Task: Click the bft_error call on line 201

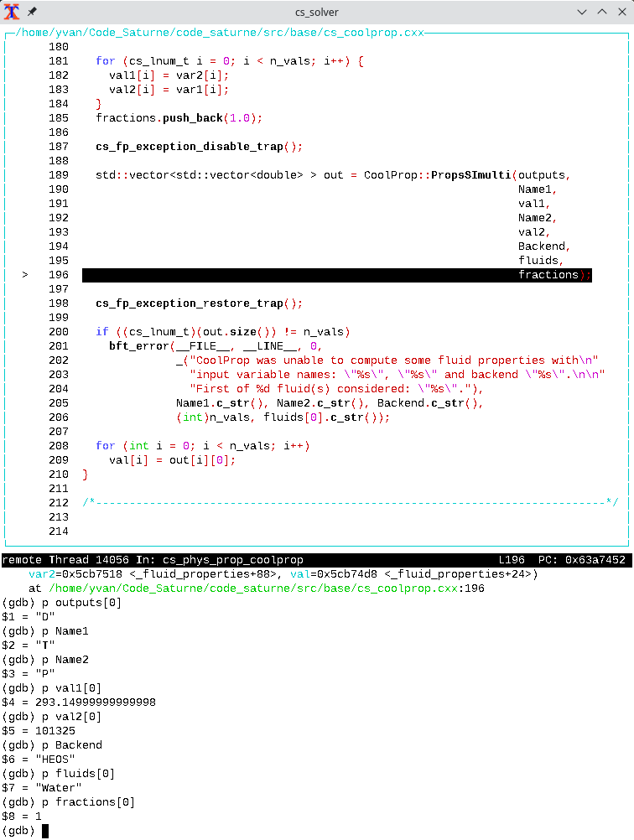Action: point(139,346)
